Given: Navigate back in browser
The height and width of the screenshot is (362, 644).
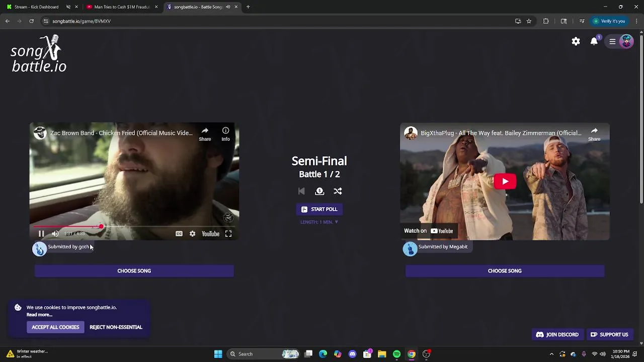Looking at the screenshot, I should tap(8, 21).
